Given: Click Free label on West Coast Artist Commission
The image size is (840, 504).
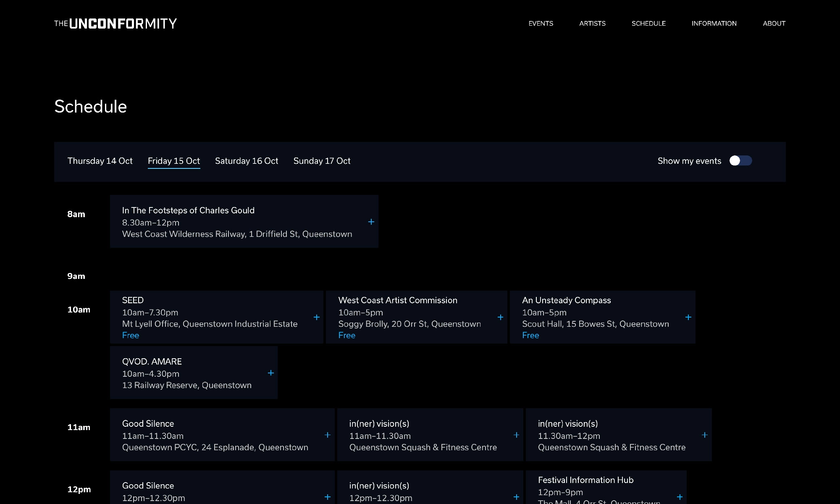Looking at the screenshot, I should click(x=347, y=335).
